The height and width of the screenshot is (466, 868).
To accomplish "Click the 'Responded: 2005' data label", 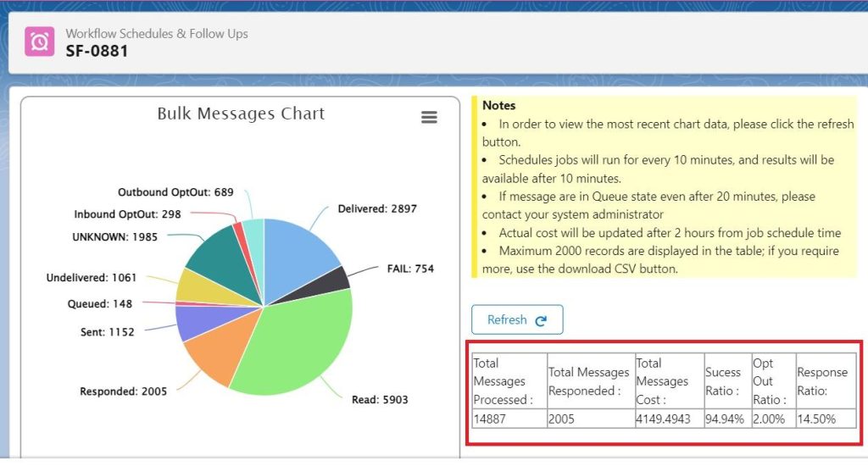I will (123, 391).
